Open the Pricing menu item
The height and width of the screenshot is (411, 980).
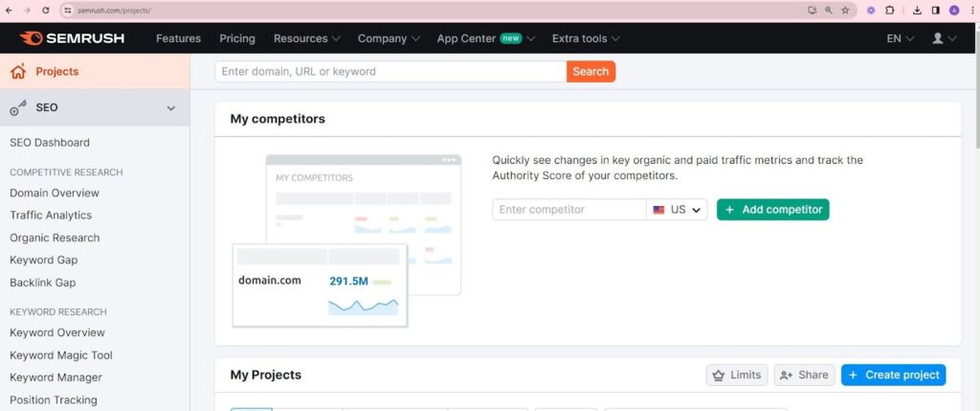click(237, 38)
